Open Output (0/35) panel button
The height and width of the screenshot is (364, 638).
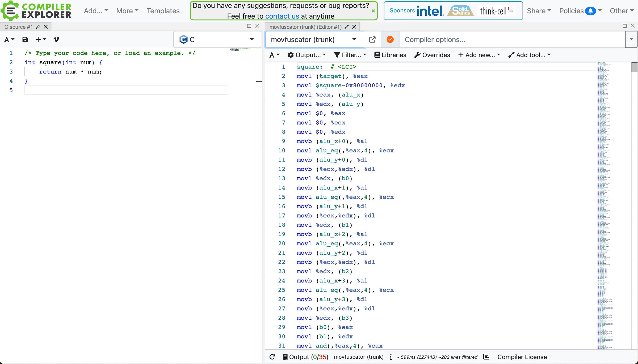(305, 357)
